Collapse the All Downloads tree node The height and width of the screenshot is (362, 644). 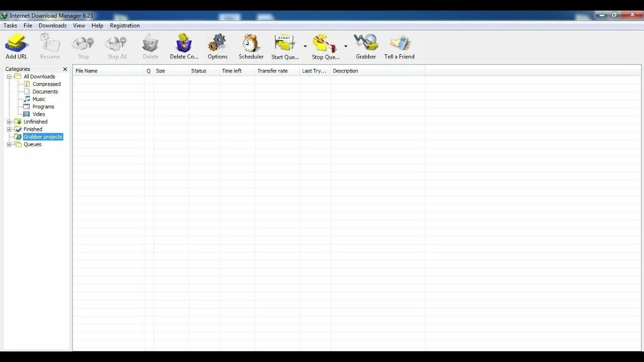click(9, 76)
